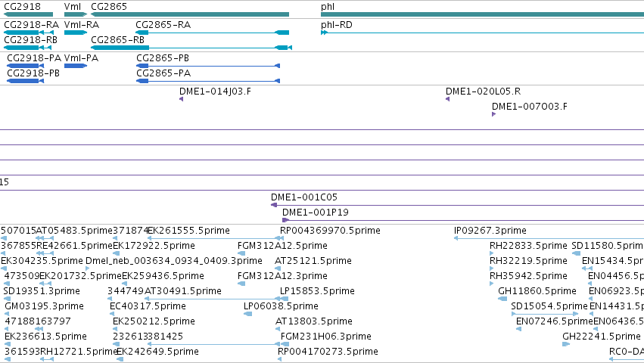This screenshot has width=644, height=363.
Task: Click the DME1-020L05.R marker arrow
Action: pos(448,99)
